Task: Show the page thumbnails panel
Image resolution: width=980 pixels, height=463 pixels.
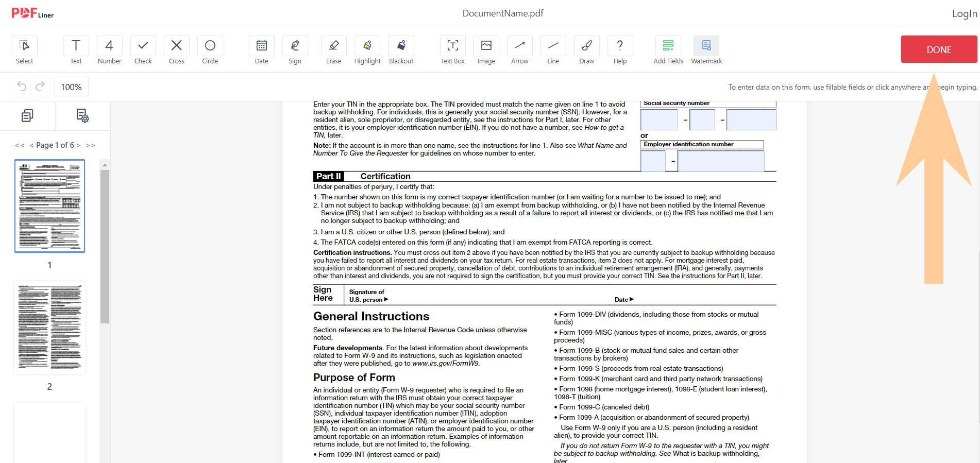Action: (x=27, y=115)
